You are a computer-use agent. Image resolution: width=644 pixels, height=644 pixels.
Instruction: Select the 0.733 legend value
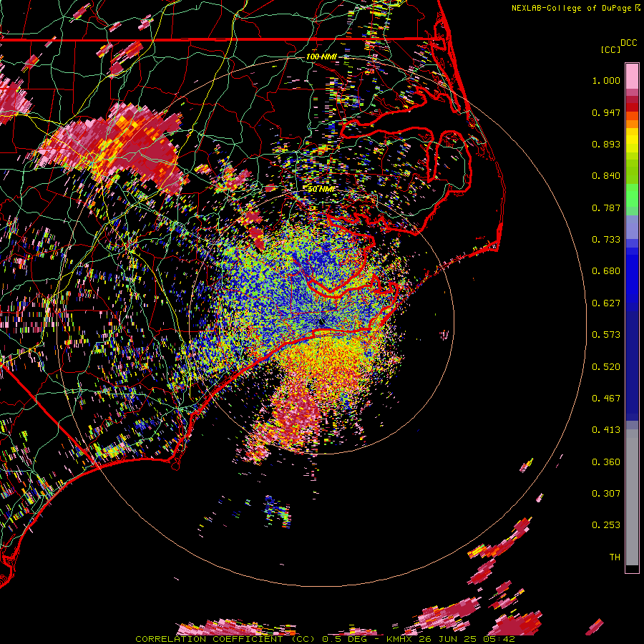pos(606,240)
